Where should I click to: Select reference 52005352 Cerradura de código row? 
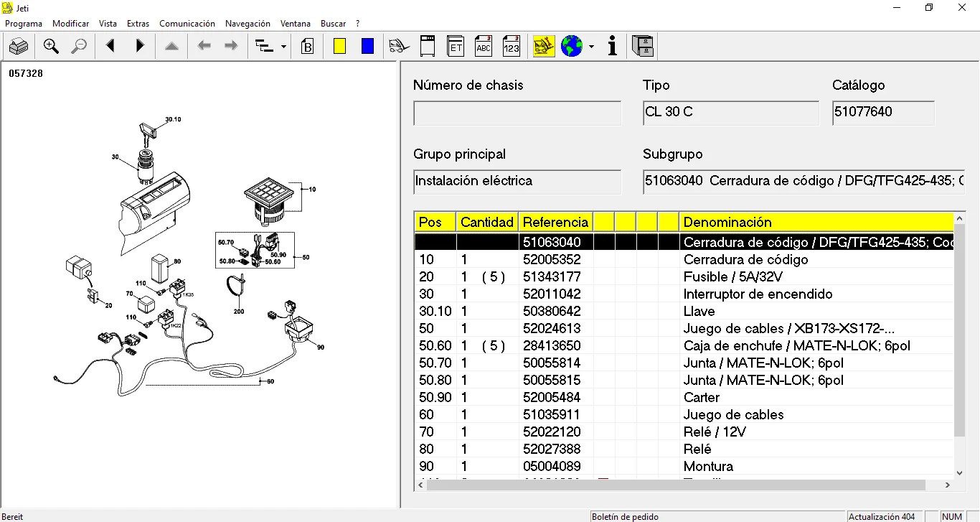[684, 259]
